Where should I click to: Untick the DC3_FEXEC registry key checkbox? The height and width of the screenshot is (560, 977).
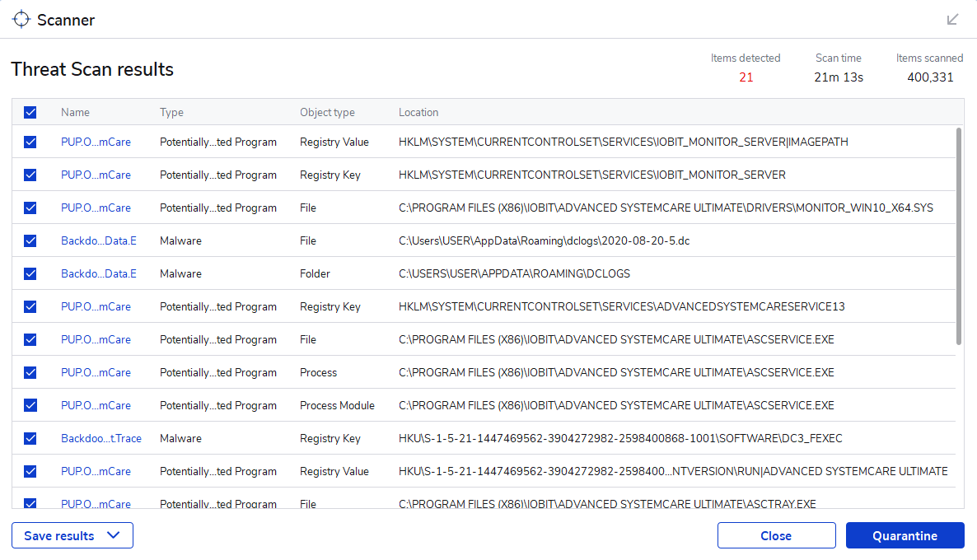[x=30, y=438]
